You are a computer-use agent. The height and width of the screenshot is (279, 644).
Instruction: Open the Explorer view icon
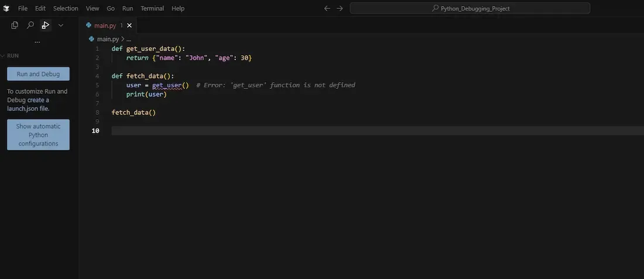tap(15, 25)
